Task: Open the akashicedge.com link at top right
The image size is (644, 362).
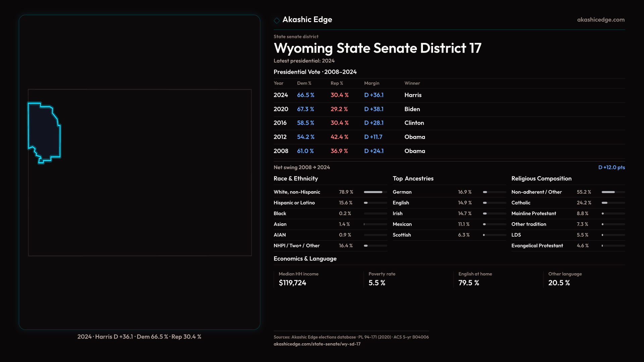Action: 601,20
